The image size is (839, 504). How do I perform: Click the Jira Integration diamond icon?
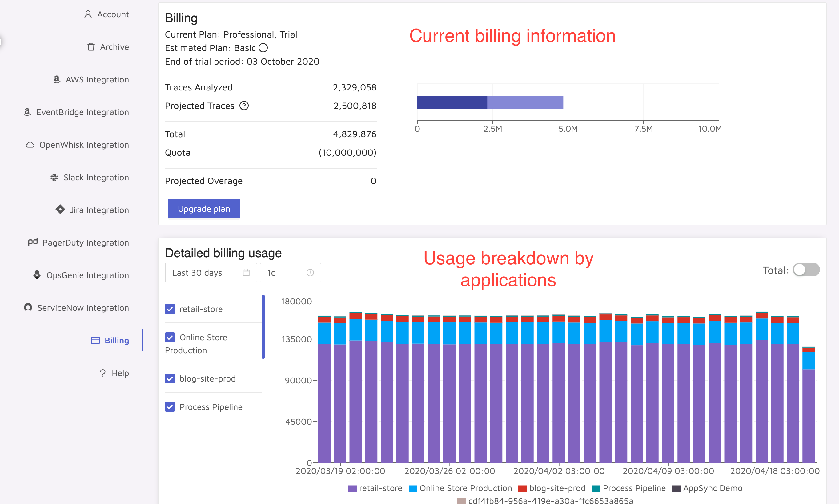click(x=60, y=210)
